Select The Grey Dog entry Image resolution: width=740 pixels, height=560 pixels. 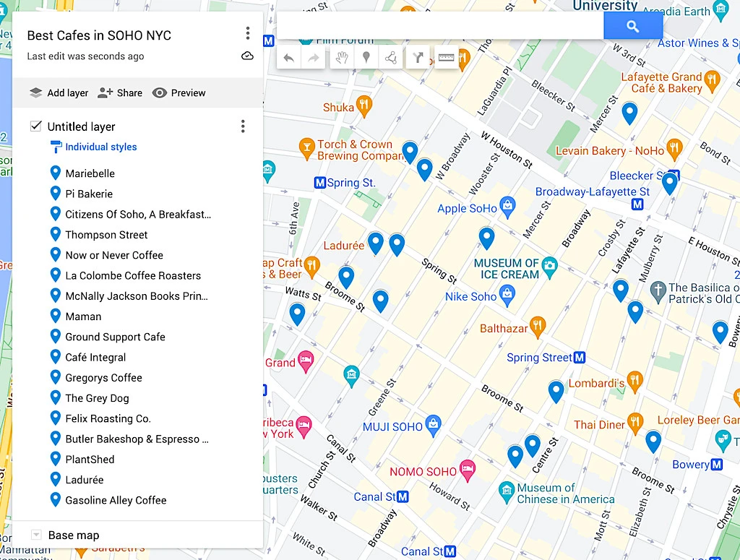click(x=98, y=398)
